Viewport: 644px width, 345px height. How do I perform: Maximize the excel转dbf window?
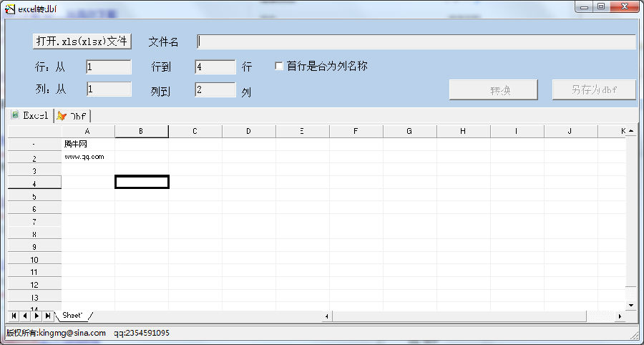coord(601,7)
